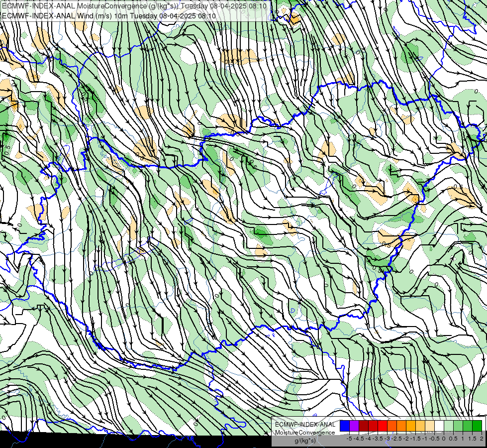Click the '-4.5' tick label in legend

click(359, 439)
